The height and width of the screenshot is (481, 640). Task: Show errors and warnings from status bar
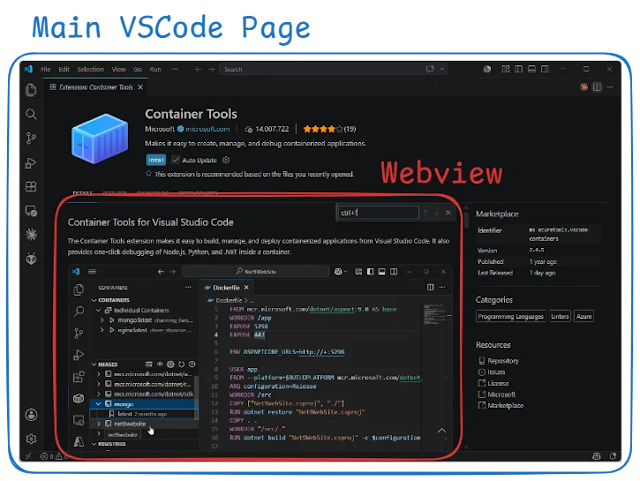pos(52,456)
